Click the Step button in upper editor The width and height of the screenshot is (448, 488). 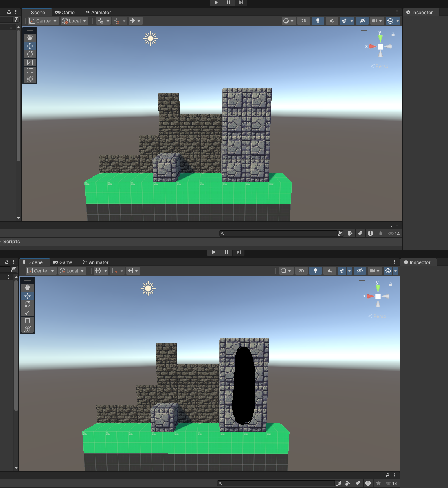pos(241,2)
